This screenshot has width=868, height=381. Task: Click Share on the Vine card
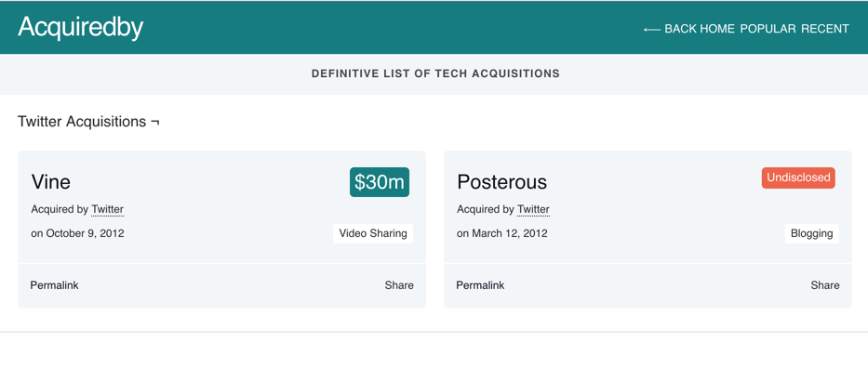[399, 285]
